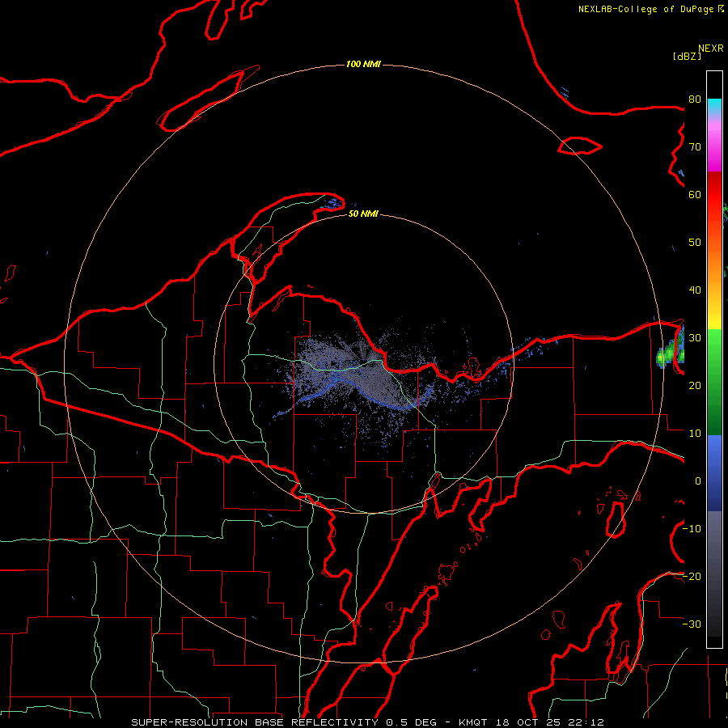The height and width of the screenshot is (728, 728).
Task: Click the 70 dBZ value on color scale
Action: (695, 146)
